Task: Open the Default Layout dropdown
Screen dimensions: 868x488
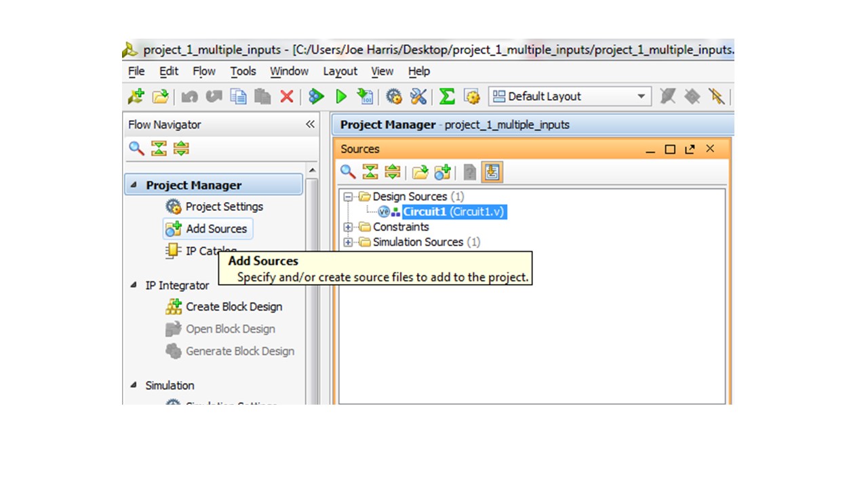Action: pos(640,97)
